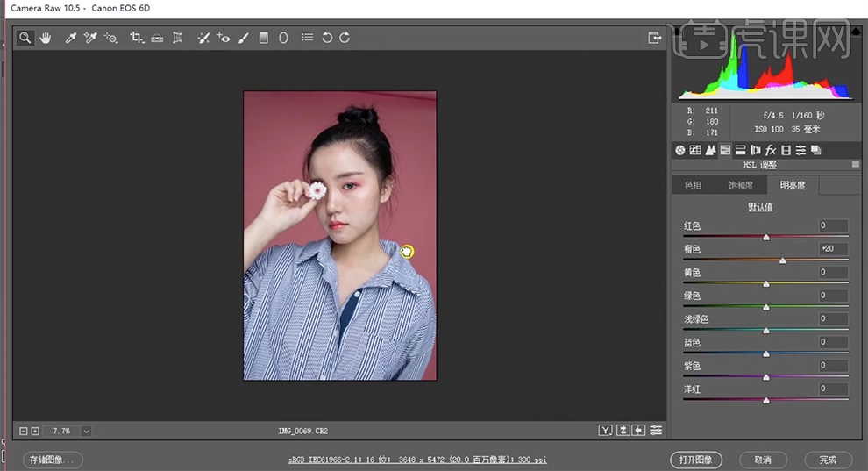Open workflow options sRGB link

(417, 460)
